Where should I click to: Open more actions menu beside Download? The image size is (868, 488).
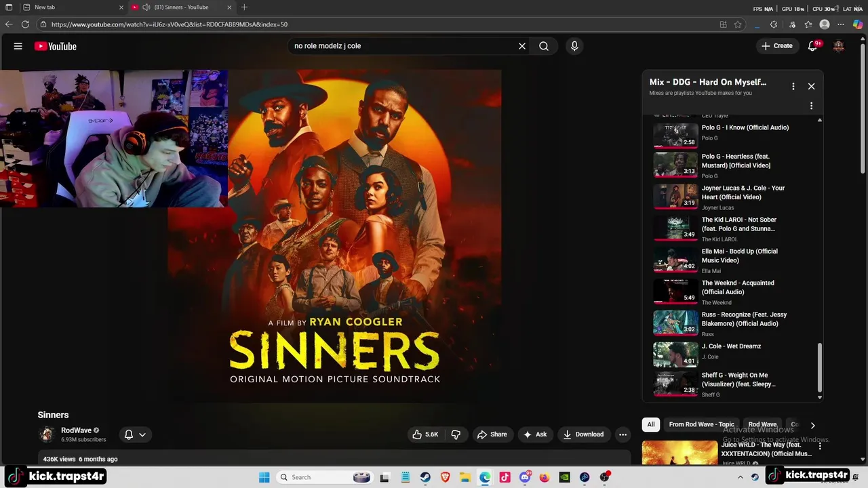(623, 434)
